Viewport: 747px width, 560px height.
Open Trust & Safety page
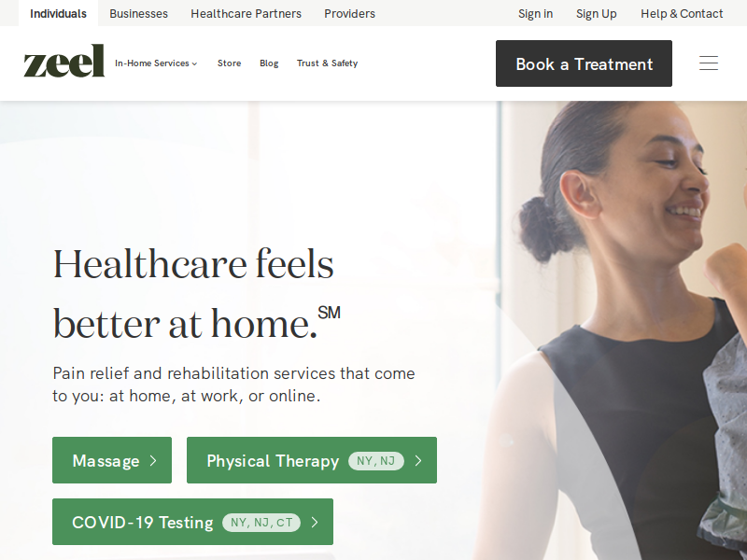coord(328,63)
